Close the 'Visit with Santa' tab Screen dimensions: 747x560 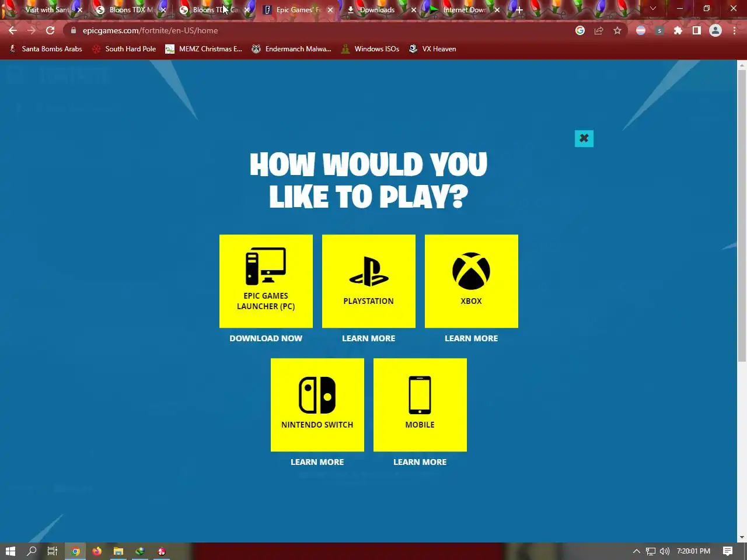coord(80,10)
